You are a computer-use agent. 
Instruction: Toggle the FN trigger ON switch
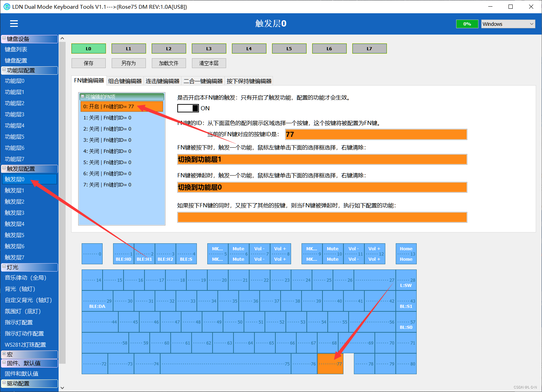point(188,108)
